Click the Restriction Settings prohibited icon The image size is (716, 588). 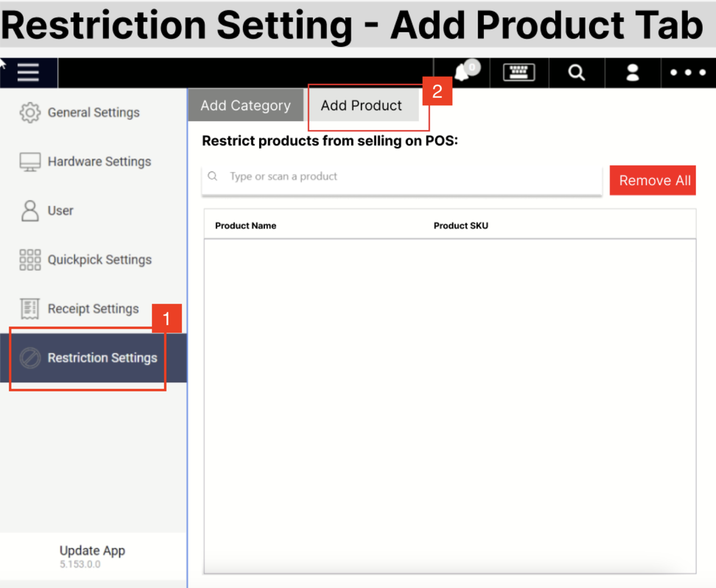click(x=30, y=358)
